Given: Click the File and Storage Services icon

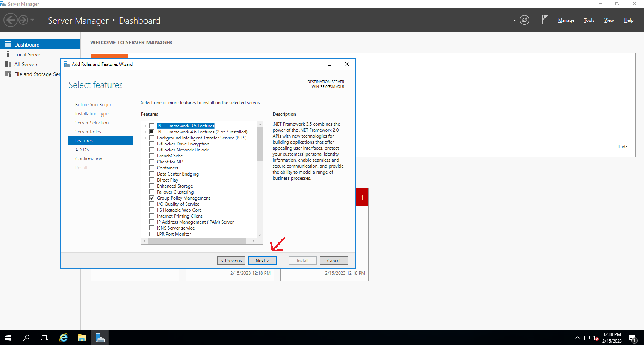Looking at the screenshot, I should [8, 74].
